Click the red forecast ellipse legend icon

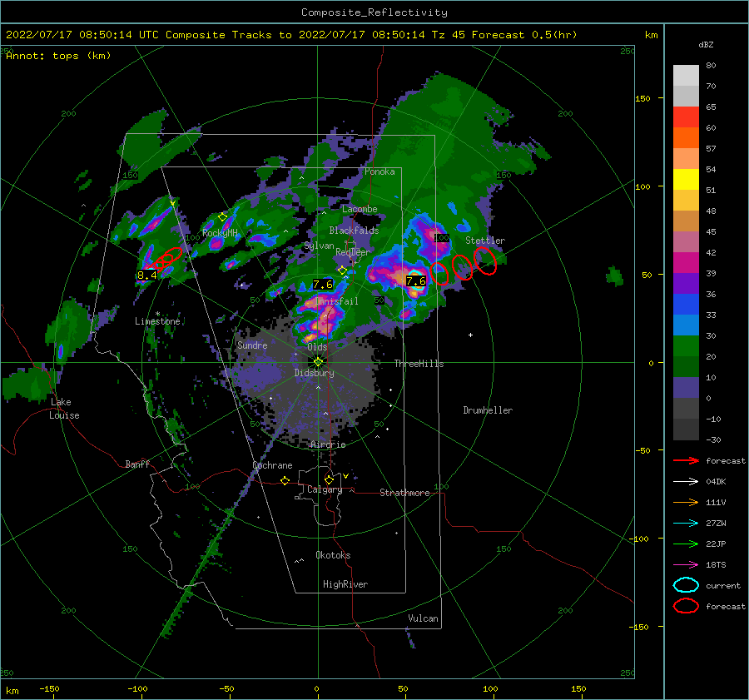(686, 606)
